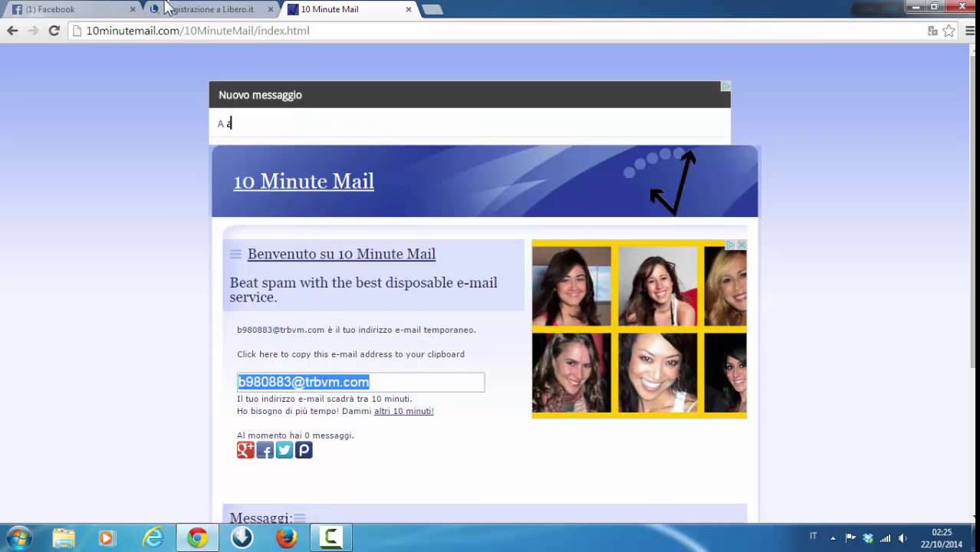
Task: Open Benvenuto su 10 Minute Mail link
Action: click(341, 254)
